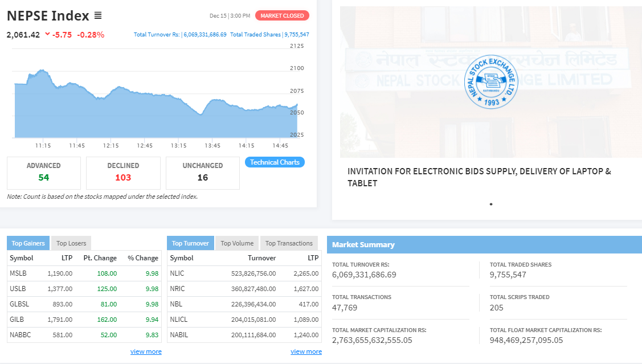The image size is (642, 364).
Task: Click the NRIC symbol in turnover table
Action: [177, 289]
